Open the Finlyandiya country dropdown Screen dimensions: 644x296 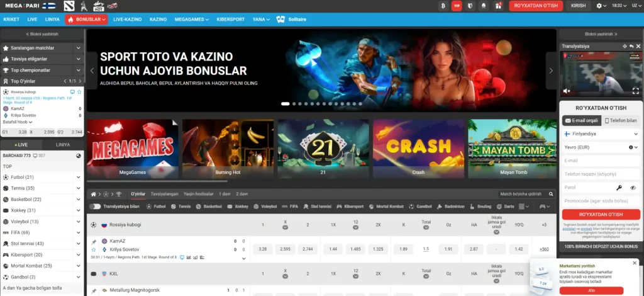pyautogui.click(x=601, y=134)
